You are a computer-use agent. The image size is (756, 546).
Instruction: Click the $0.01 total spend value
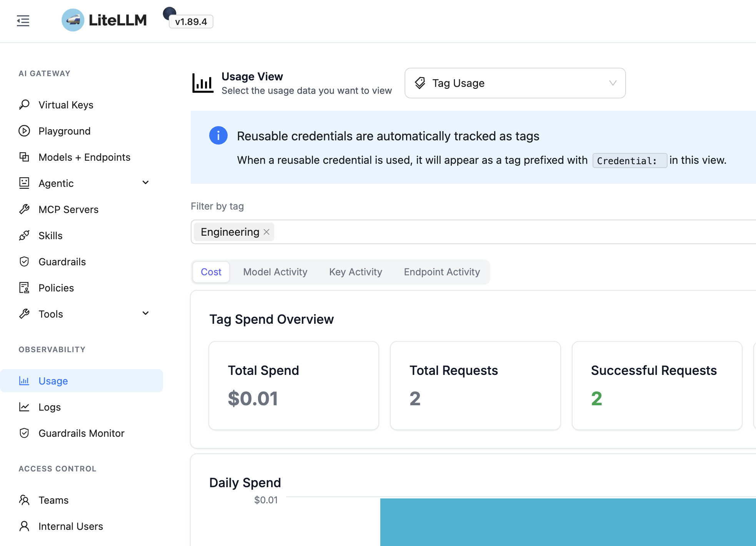pos(253,398)
